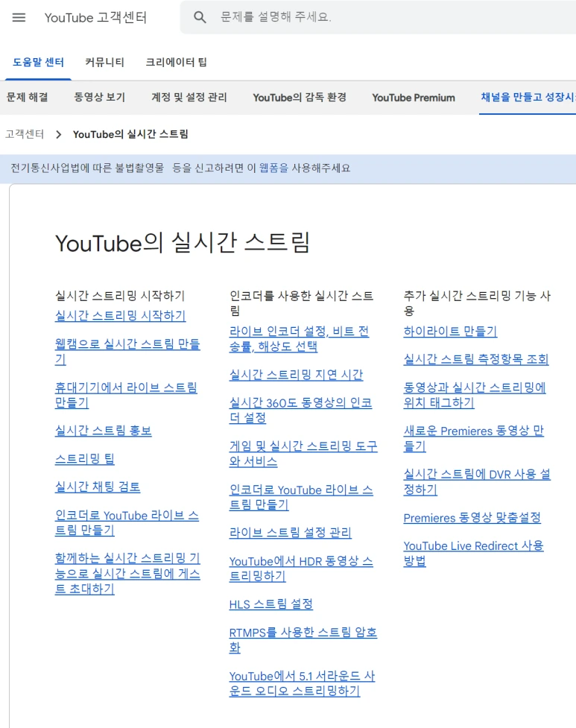
Task: Open 새로운 Premieres 동영상 만들기 link
Action: tap(473, 438)
